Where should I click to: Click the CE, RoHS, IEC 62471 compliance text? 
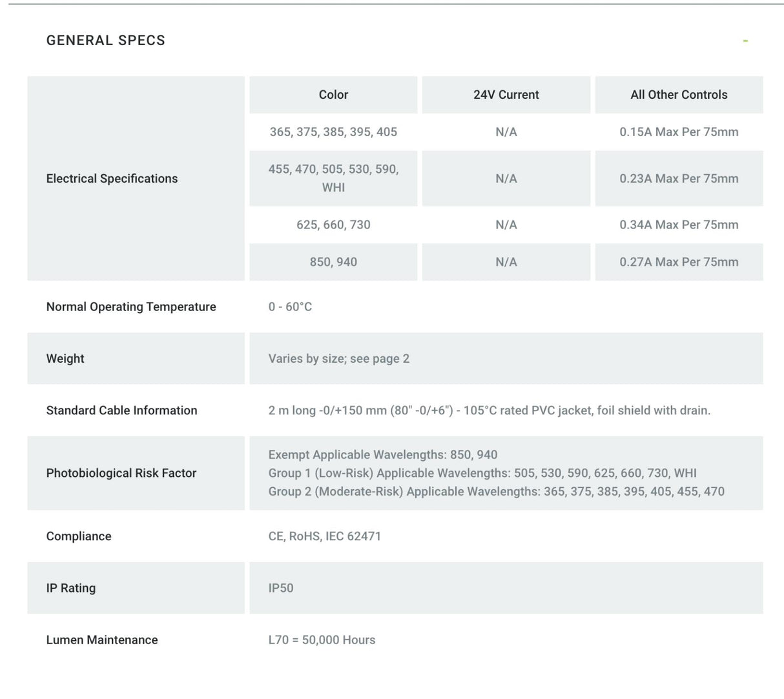pos(325,536)
